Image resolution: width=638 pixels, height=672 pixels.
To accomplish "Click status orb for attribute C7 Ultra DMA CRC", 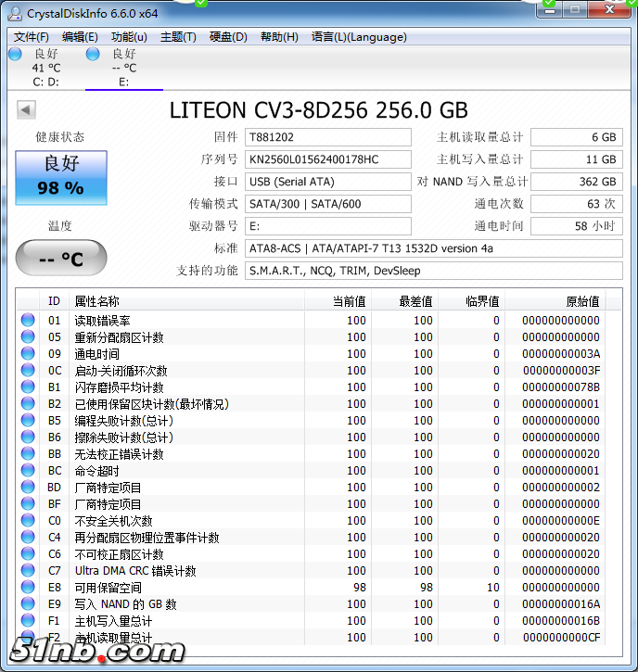I will coord(28,571).
